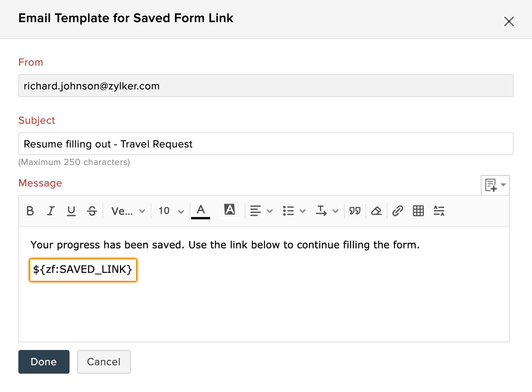
Task: Underline the selected message text
Action: (x=71, y=211)
